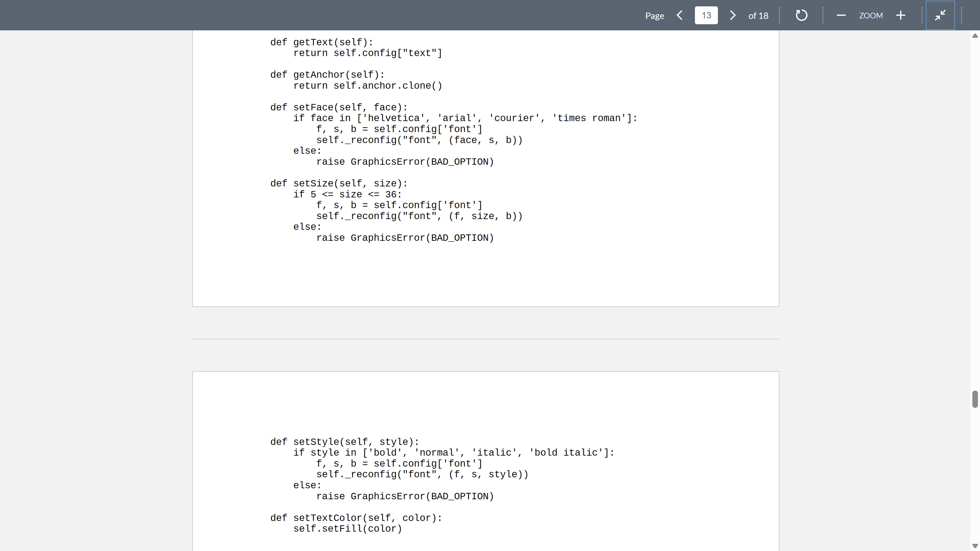
Task: Click the 'return self.config["text"]' line
Action: click(367, 53)
